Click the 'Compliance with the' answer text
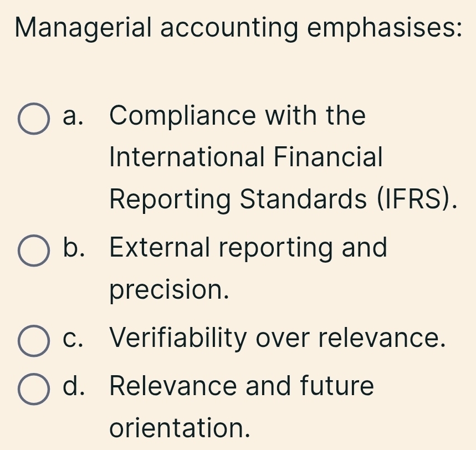 pyautogui.click(x=238, y=117)
